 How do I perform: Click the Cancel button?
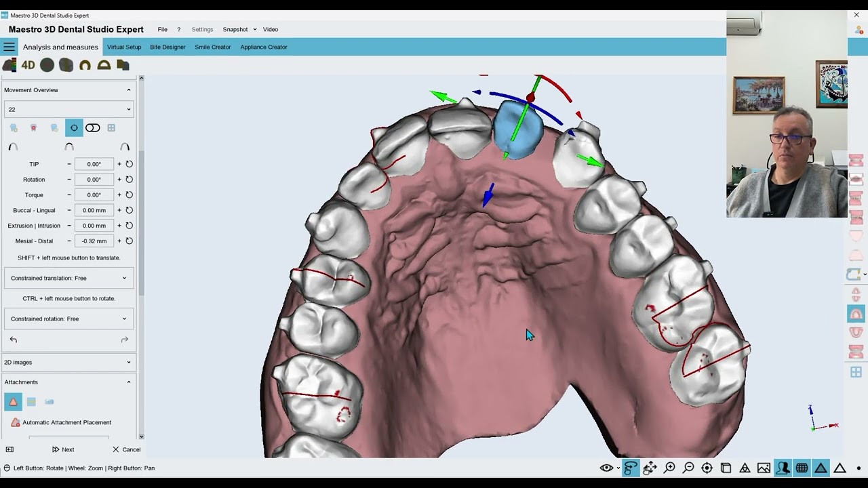pos(126,449)
